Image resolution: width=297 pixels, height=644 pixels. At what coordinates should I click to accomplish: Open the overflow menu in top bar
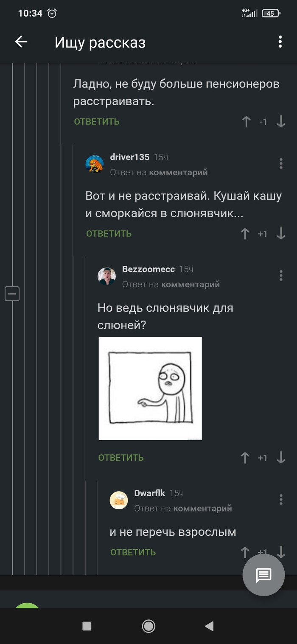[280, 42]
